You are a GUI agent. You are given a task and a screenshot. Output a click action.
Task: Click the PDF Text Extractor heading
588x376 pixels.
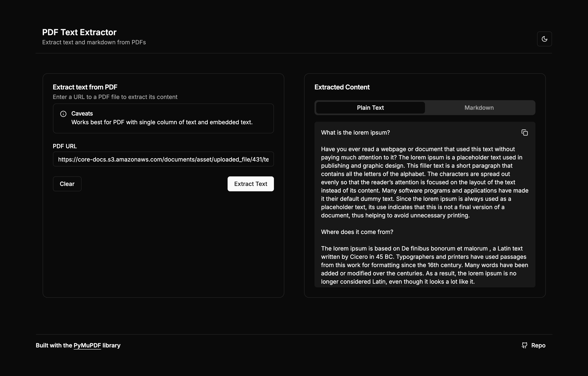coord(79,32)
